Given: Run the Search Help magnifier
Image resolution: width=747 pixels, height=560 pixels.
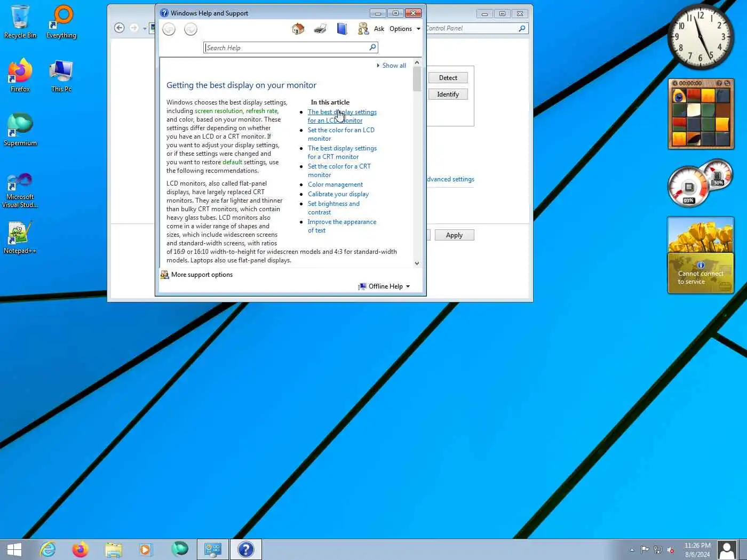Looking at the screenshot, I should 373,47.
